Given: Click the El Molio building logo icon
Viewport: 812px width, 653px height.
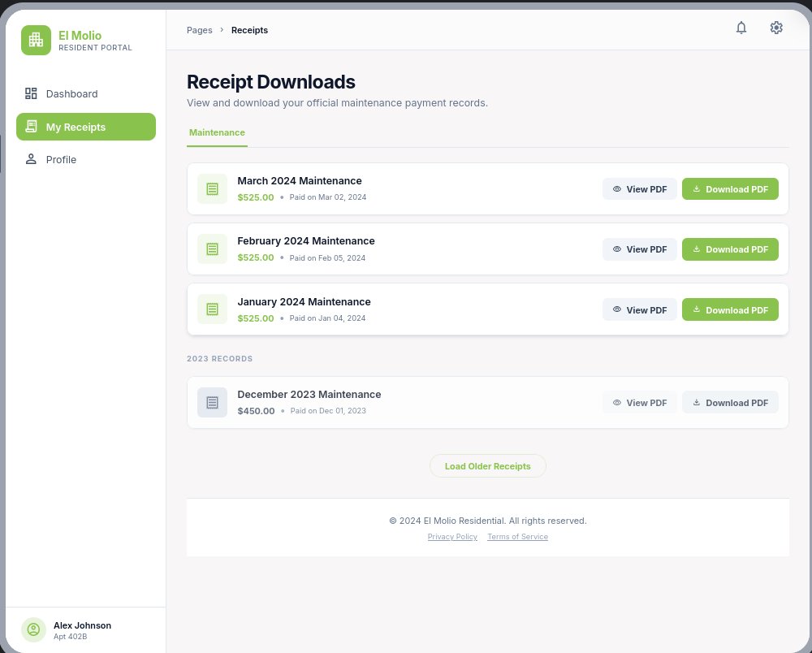Looking at the screenshot, I should [36, 40].
